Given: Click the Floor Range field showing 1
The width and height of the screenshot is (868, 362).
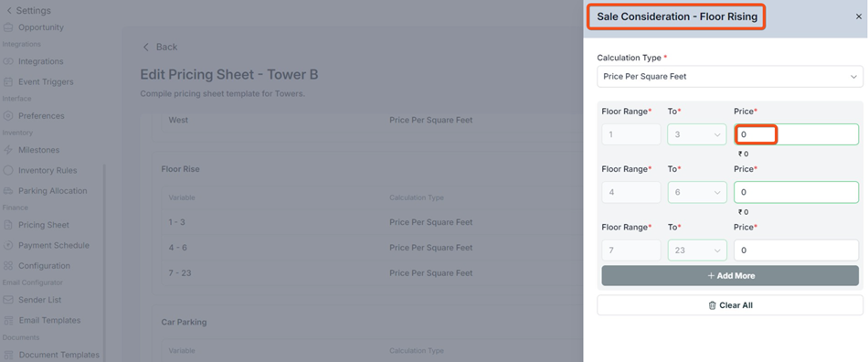Looking at the screenshot, I should [631, 134].
